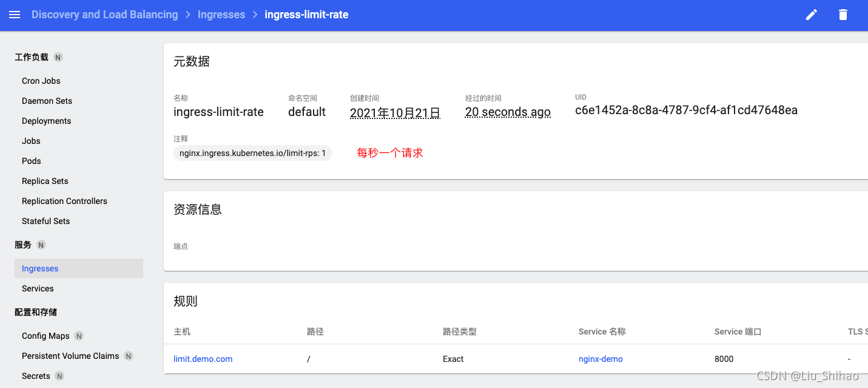This screenshot has width=868, height=388.
Task: Click the 工作负载 section heading
Action: [x=32, y=57]
